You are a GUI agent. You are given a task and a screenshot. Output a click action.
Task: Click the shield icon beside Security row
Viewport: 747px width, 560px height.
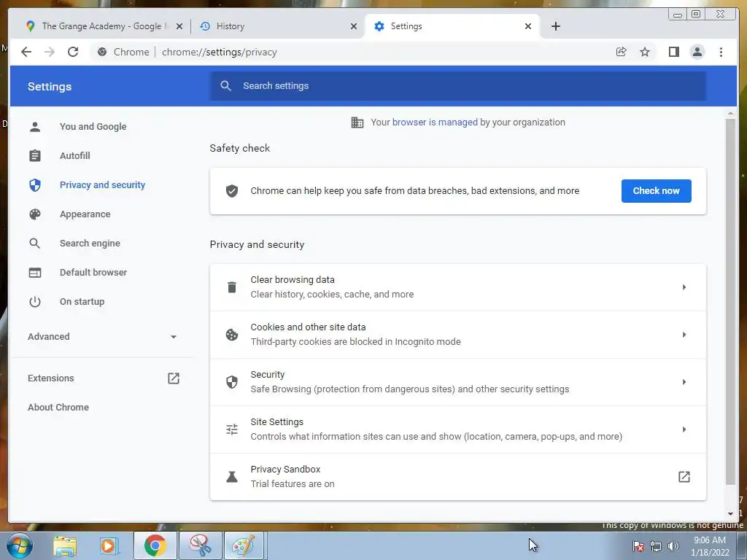232,382
